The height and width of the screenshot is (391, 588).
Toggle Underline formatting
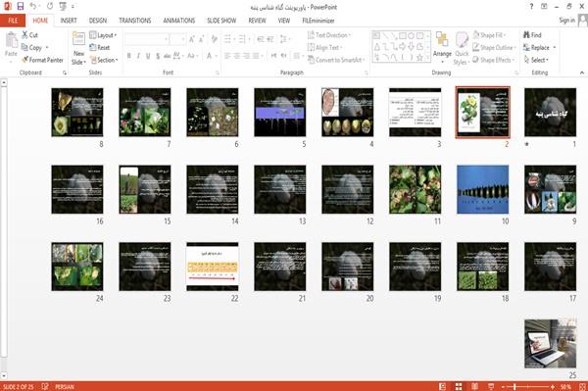pyautogui.click(x=148, y=56)
